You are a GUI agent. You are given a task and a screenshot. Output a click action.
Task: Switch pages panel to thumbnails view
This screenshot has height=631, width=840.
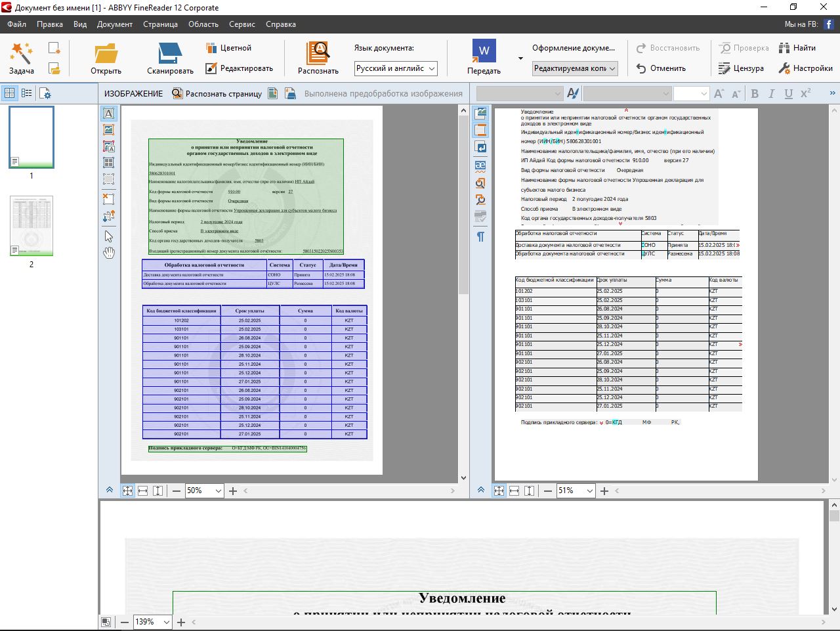tap(10, 93)
